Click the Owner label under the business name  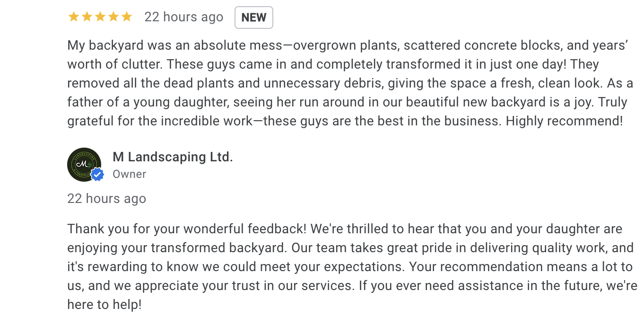coord(129,174)
